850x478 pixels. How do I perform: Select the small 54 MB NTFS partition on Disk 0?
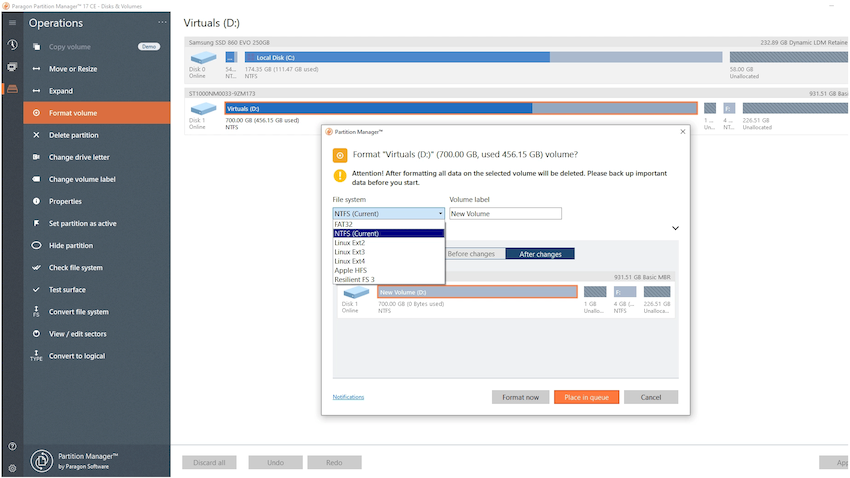pos(231,57)
